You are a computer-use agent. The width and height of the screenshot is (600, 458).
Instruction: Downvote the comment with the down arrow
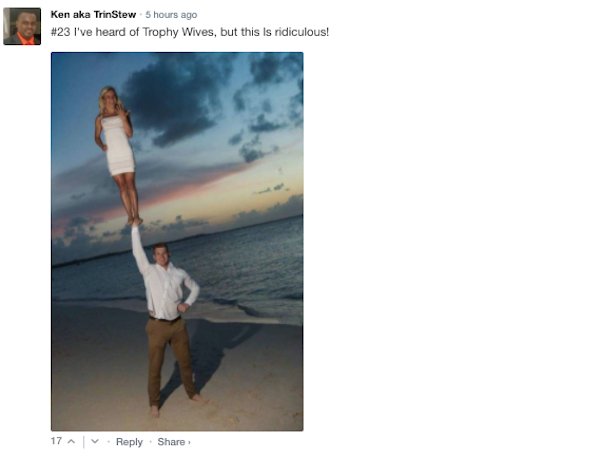click(x=95, y=442)
